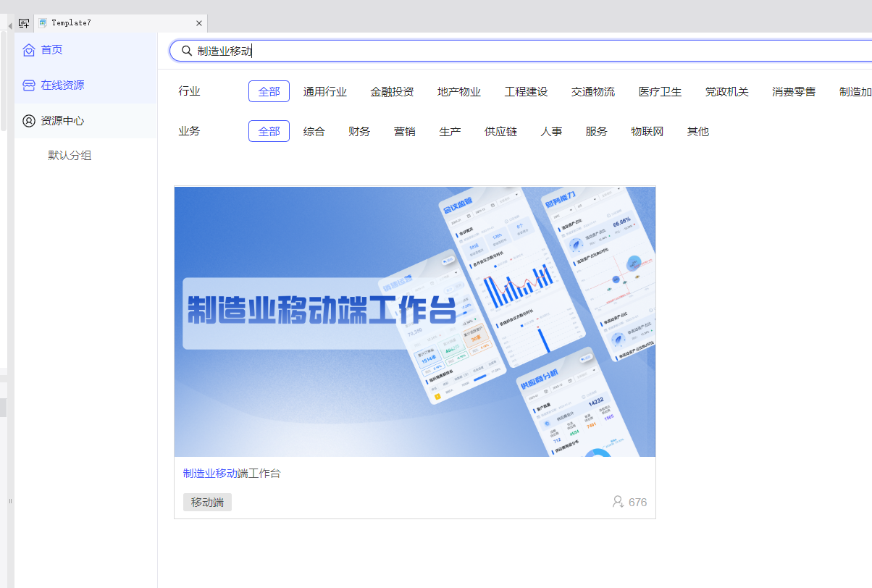Filter business by 供应链
Viewport: 872px width, 588px height.
pyautogui.click(x=500, y=132)
